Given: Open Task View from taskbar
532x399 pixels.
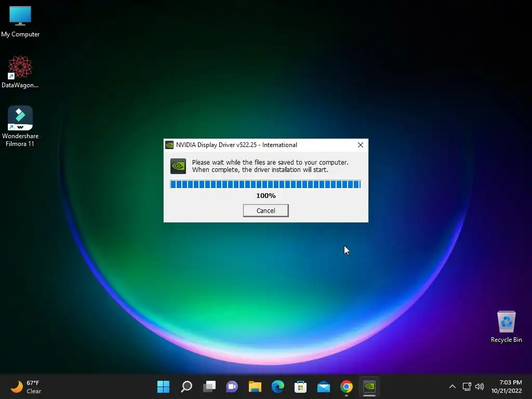Looking at the screenshot, I should pos(209,387).
